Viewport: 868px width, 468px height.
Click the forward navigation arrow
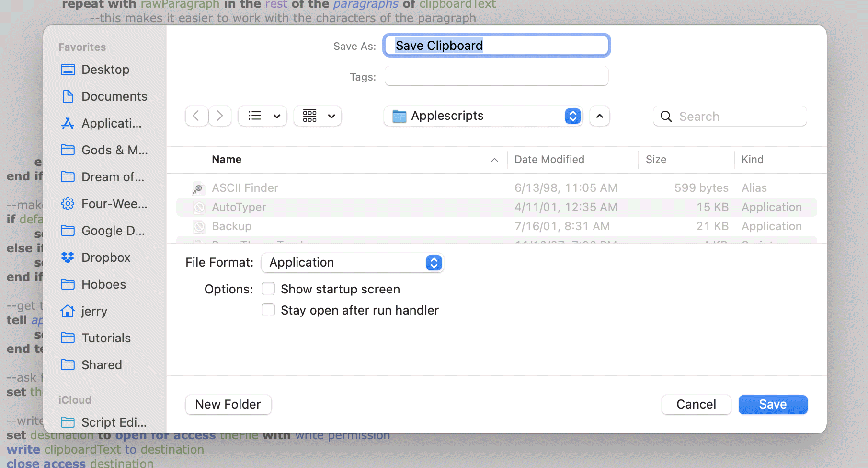pos(220,116)
